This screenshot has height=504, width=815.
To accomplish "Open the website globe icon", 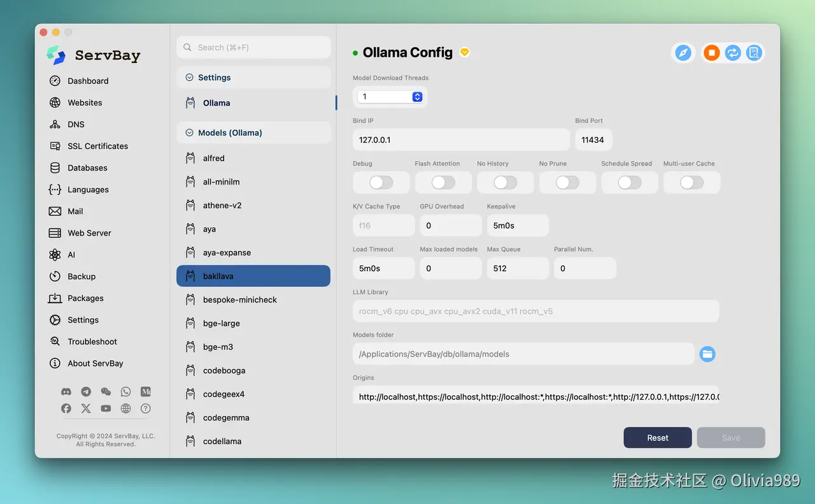I will click(x=125, y=409).
